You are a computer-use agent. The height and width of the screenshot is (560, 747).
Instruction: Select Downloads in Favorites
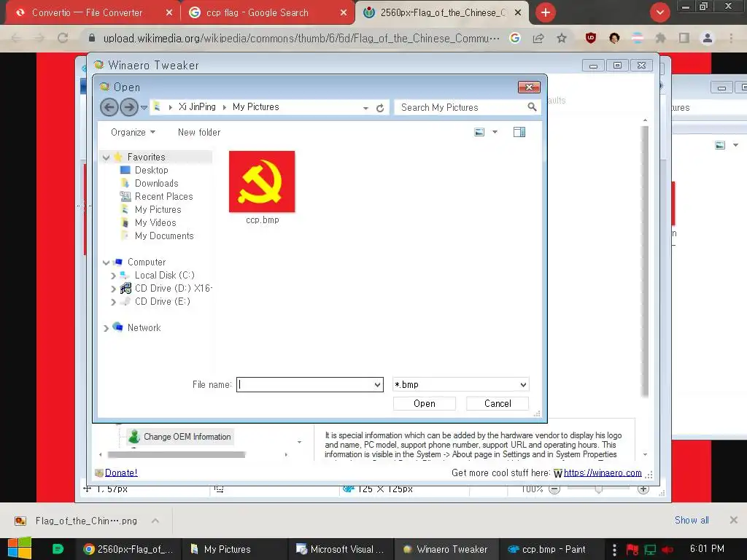click(x=156, y=183)
